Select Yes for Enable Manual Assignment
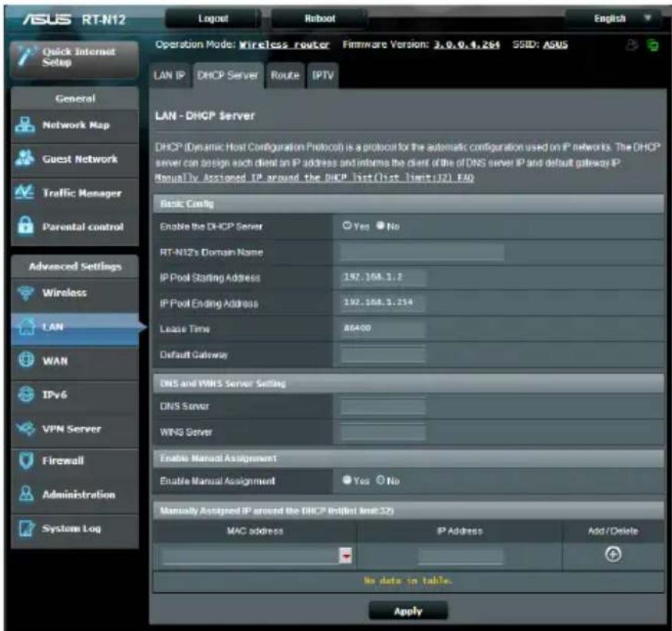This screenshot has width=672, height=631. click(x=347, y=480)
